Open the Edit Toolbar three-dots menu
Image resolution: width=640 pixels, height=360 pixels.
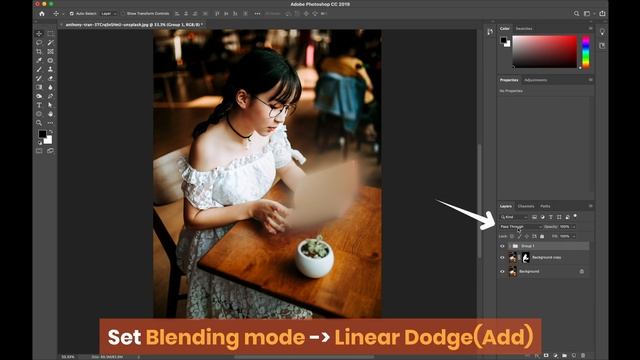50,123
